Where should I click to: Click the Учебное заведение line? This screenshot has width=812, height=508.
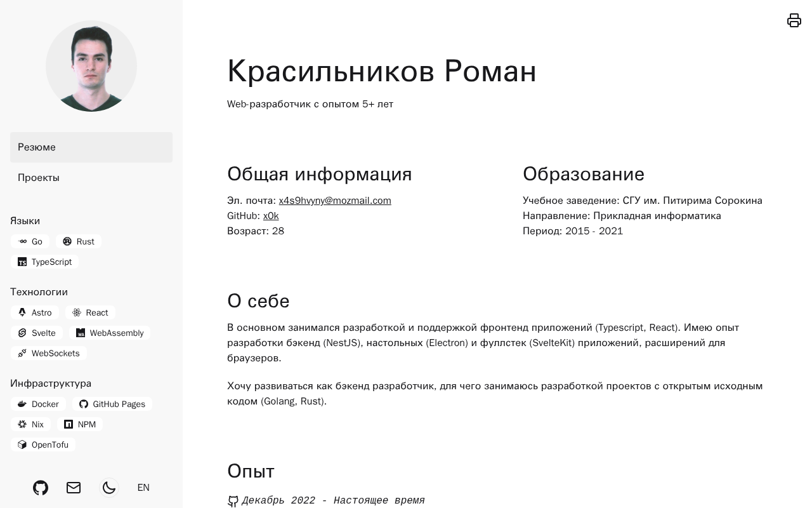pyautogui.click(x=643, y=201)
